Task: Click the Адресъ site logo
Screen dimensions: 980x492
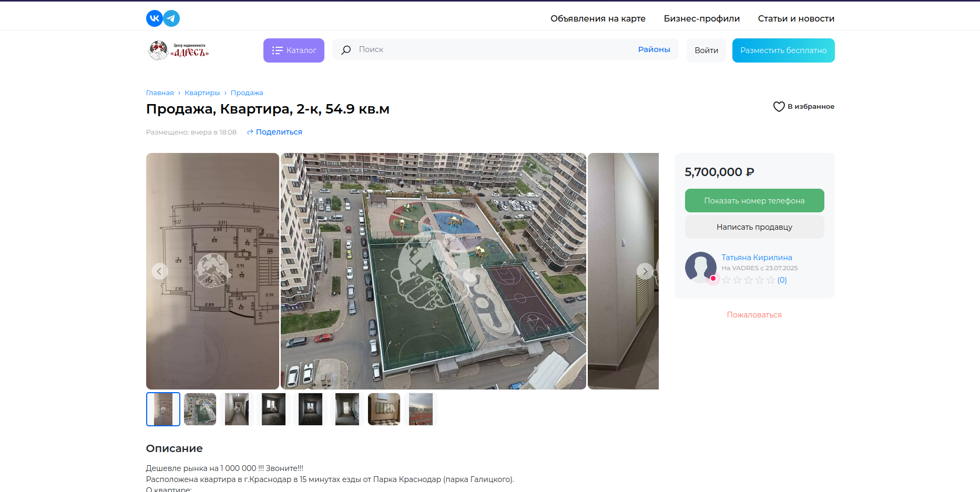Action: [x=179, y=50]
